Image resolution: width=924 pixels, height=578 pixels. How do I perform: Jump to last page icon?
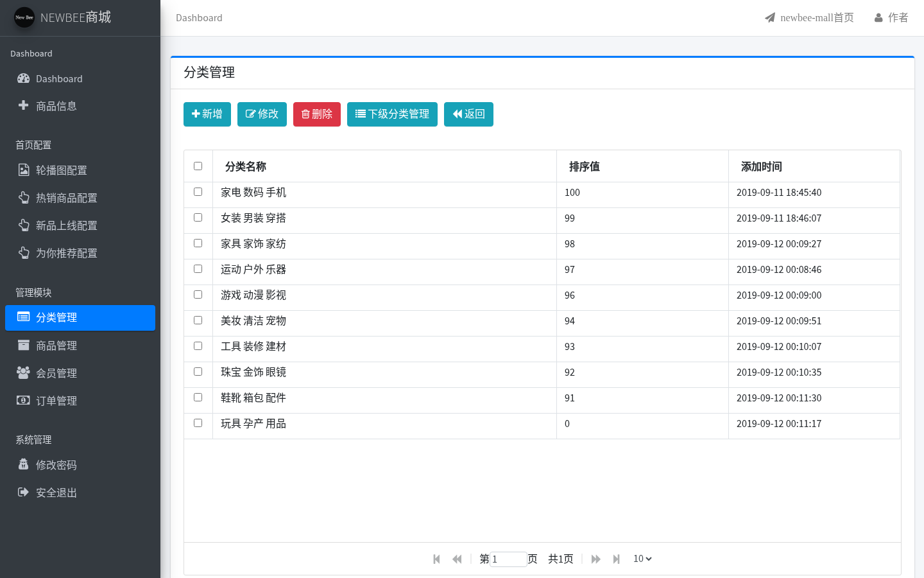point(616,559)
